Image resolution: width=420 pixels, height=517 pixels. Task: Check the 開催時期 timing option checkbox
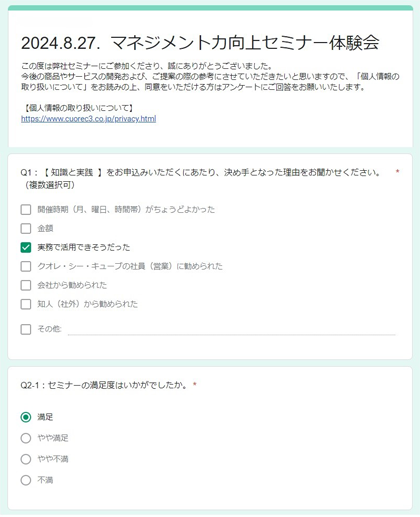tap(26, 210)
